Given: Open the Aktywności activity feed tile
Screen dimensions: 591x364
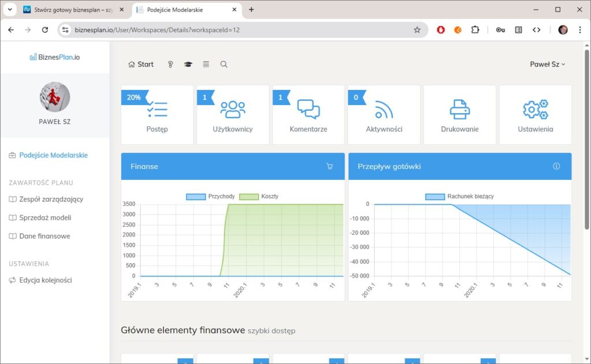Looking at the screenshot, I should [x=384, y=115].
